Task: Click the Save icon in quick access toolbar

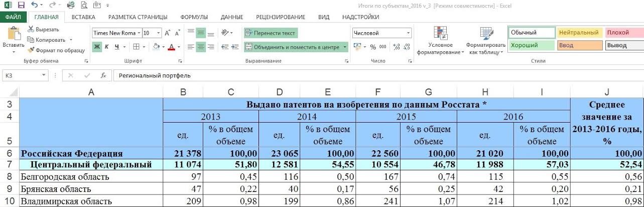Action: [x=21, y=5]
